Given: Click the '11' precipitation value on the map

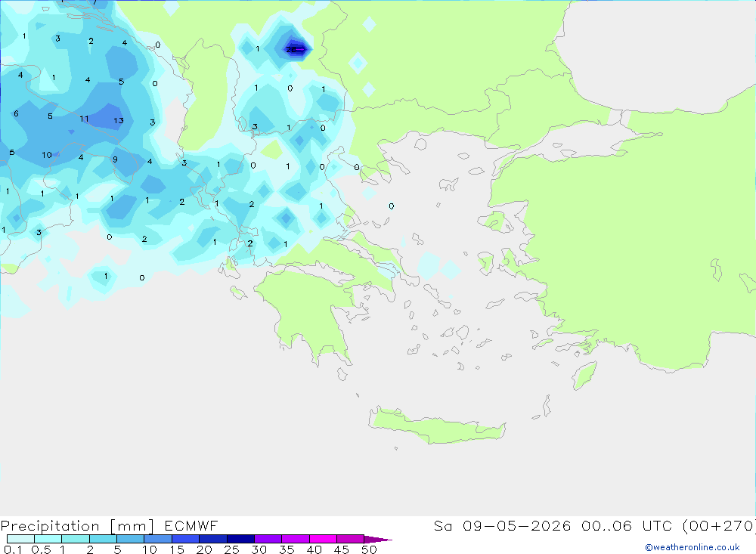Looking at the screenshot, I should pyautogui.click(x=84, y=119).
